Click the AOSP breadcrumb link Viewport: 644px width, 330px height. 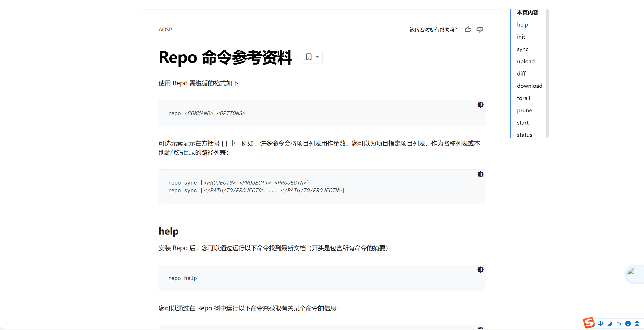[165, 30]
